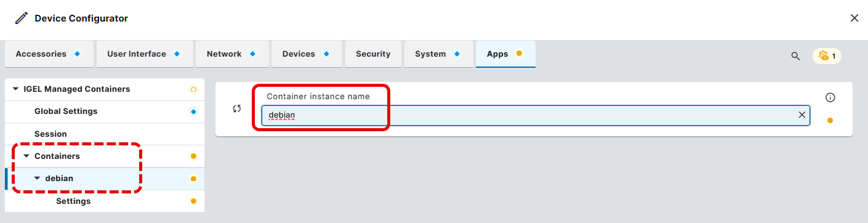The width and height of the screenshot is (868, 223).
Task: Click the blue diamond on System tab
Action: [457, 54]
